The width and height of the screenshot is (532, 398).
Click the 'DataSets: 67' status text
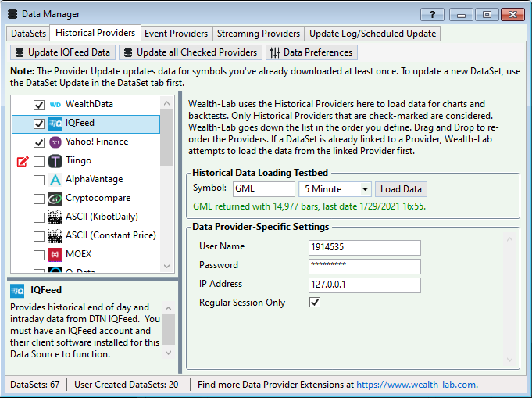[x=35, y=385]
